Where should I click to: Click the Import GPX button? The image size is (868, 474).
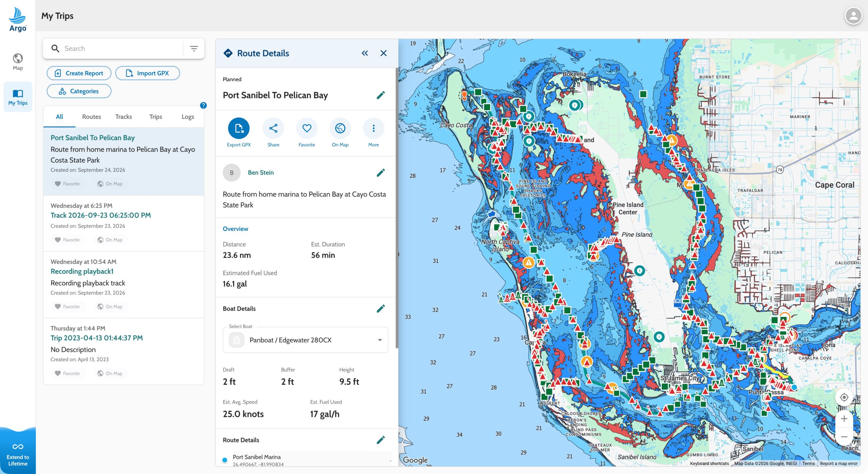(148, 73)
